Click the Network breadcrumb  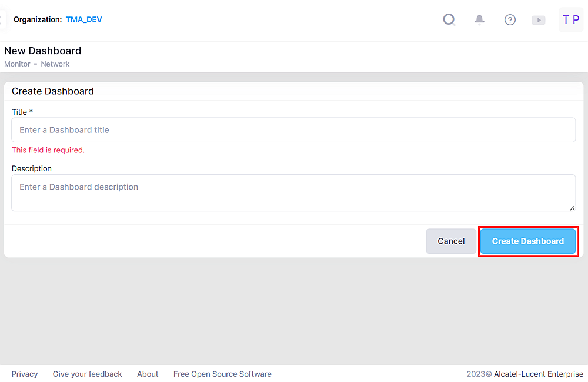[x=55, y=64]
